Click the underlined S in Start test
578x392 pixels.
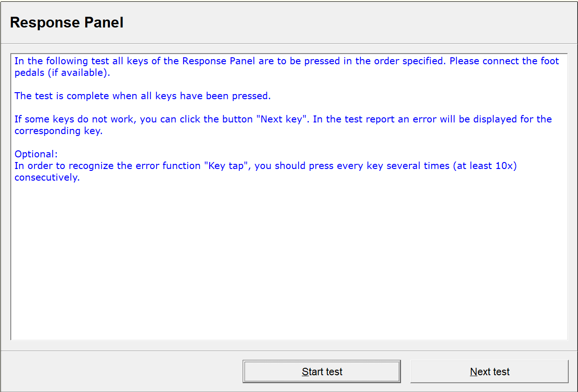coord(305,372)
